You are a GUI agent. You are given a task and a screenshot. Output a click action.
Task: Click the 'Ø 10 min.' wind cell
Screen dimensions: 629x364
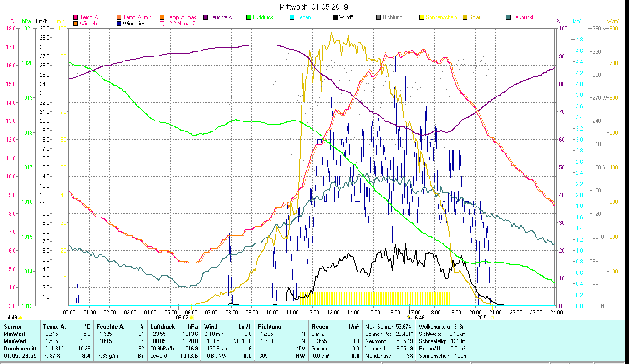[x=215, y=334]
